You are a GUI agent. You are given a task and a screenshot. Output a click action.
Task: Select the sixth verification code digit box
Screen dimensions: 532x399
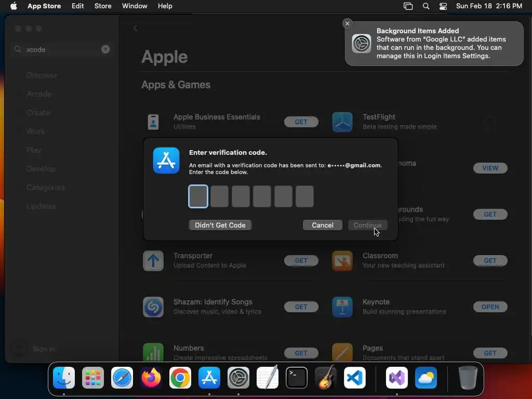coord(304,196)
